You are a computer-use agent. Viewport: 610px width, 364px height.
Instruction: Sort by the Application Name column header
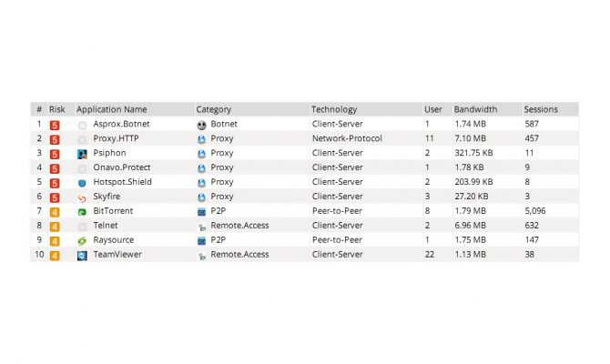[111, 109]
